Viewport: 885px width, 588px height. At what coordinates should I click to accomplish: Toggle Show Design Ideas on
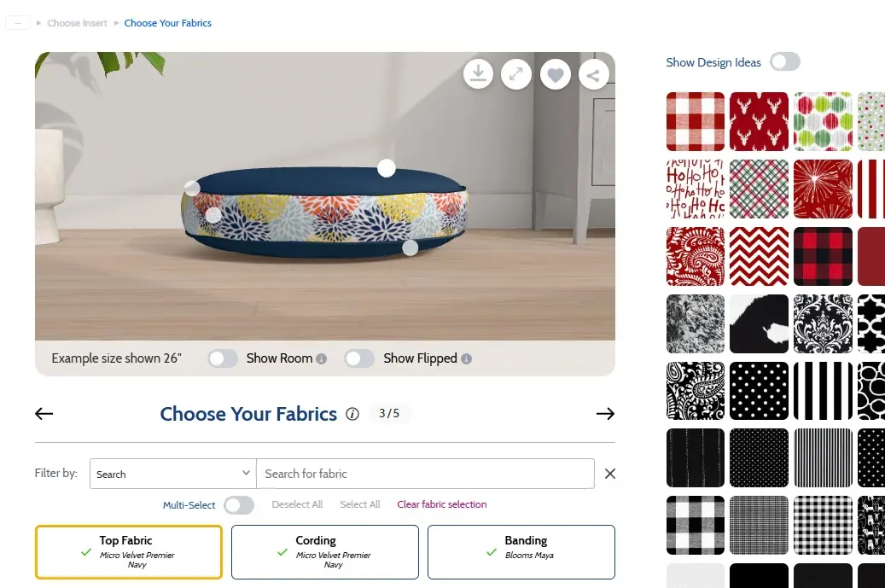(784, 61)
